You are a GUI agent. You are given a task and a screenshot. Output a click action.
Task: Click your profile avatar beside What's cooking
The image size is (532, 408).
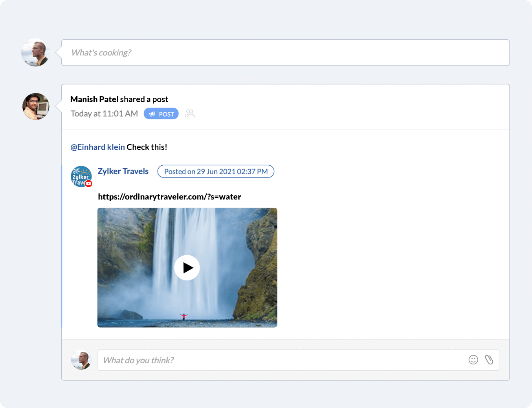coord(35,53)
